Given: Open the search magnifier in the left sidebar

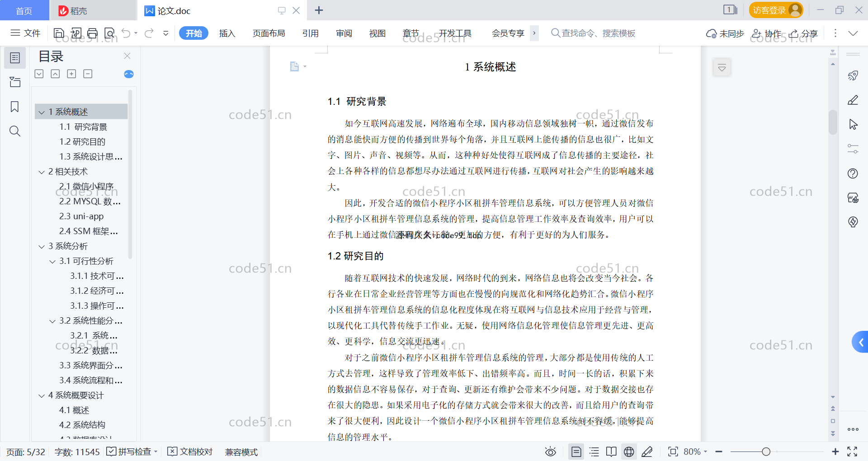Looking at the screenshot, I should 15,131.
